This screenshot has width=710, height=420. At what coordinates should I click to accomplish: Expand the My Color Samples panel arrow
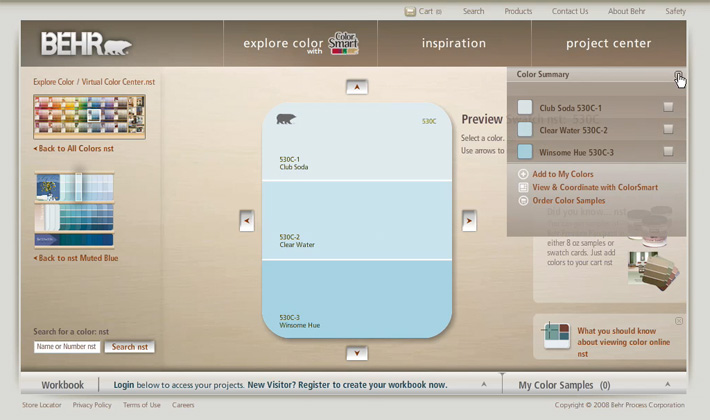pos(667,384)
